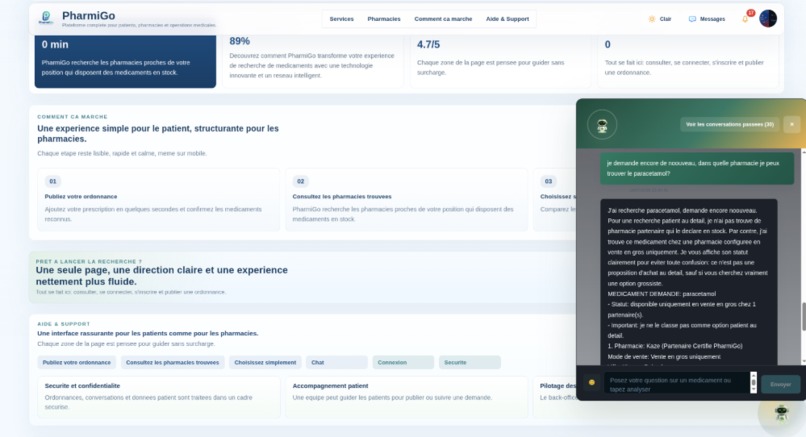Viewport: 806px width, 437px height.
Task: Select the Publiez votre ordonnance chip
Action: point(77,362)
